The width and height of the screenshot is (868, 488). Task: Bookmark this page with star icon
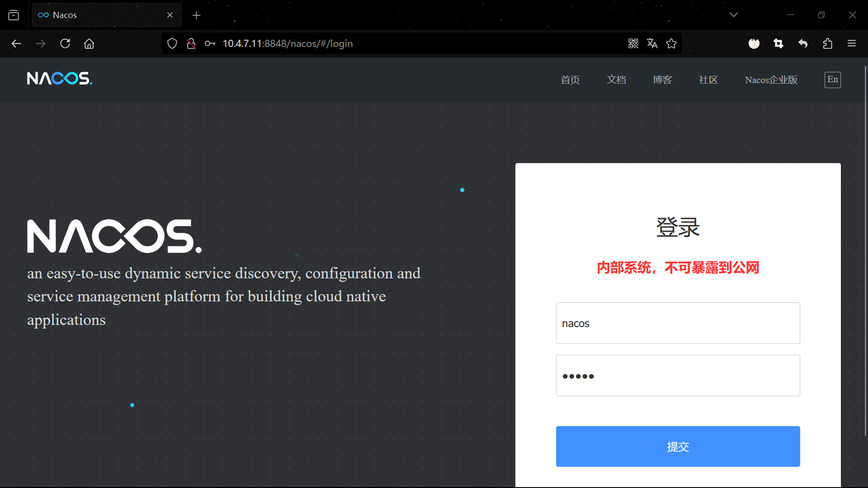pyautogui.click(x=671, y=43)
